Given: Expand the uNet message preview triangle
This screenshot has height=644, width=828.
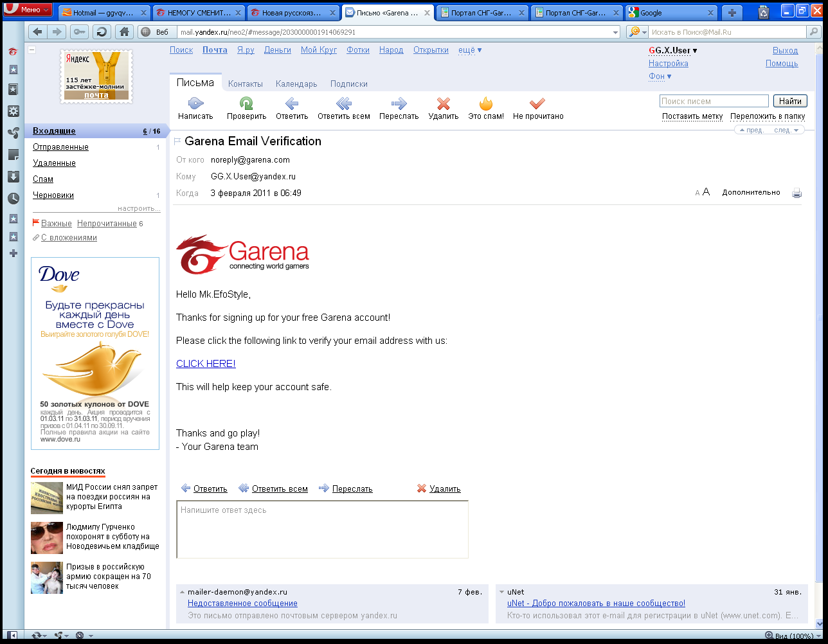Looking at the screenshot, I should [502, 592].
